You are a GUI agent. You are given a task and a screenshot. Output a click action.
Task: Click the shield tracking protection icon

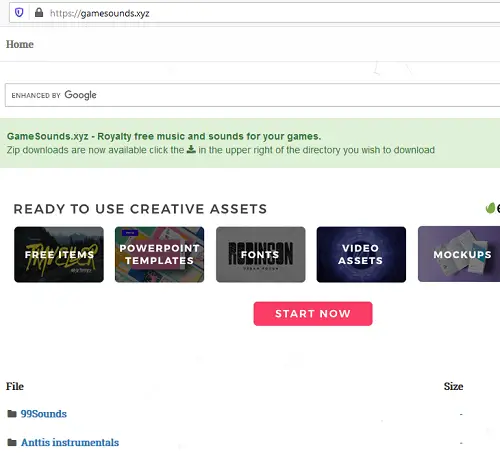[19, 13]
